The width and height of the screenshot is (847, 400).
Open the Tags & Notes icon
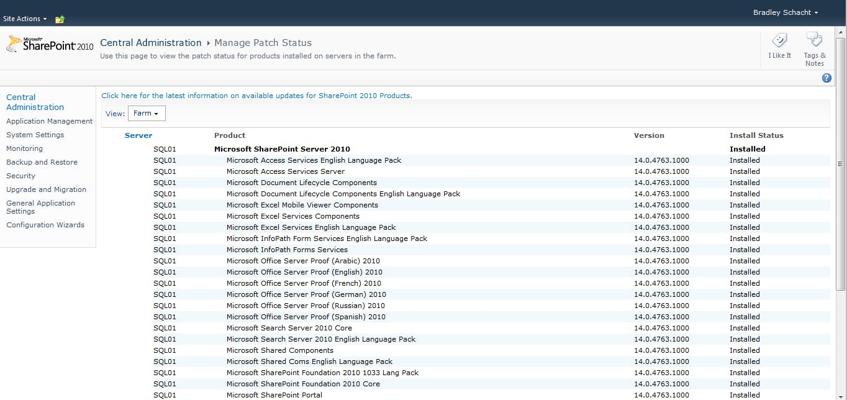pyautogui.click(x=814, y=44)
